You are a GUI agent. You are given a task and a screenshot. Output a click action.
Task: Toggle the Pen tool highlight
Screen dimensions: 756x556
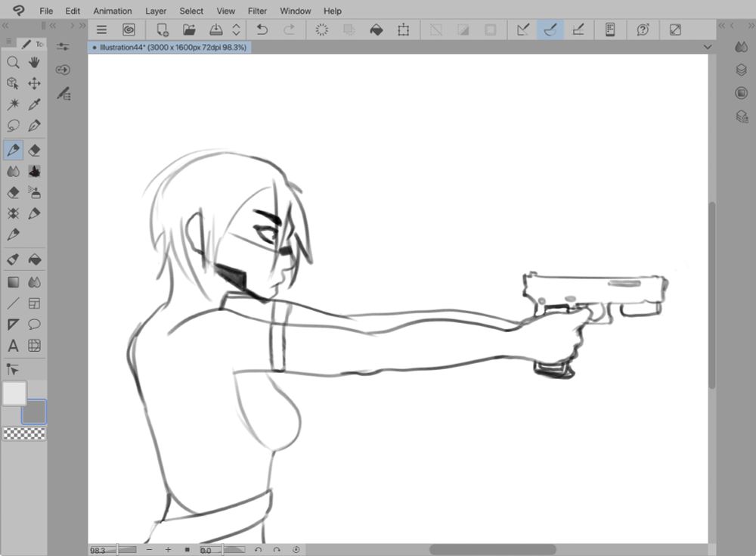coord(13,149)
